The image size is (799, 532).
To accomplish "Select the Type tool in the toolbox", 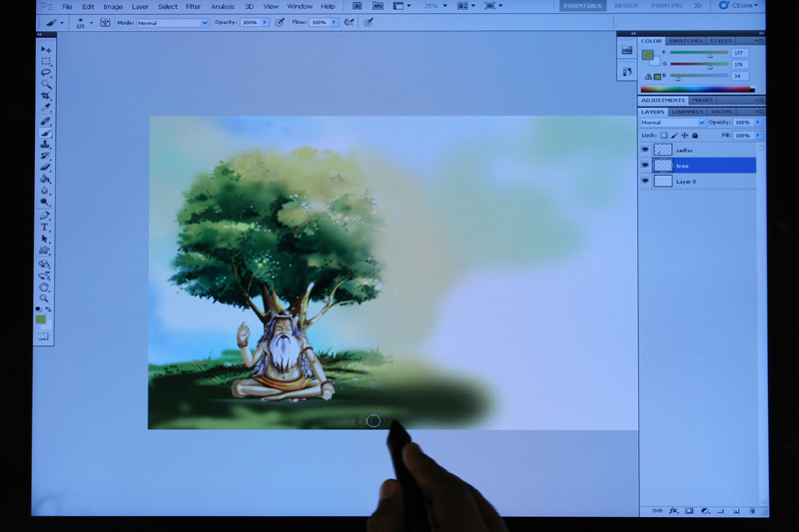I will pyautogui.click(x=45, y=228).
